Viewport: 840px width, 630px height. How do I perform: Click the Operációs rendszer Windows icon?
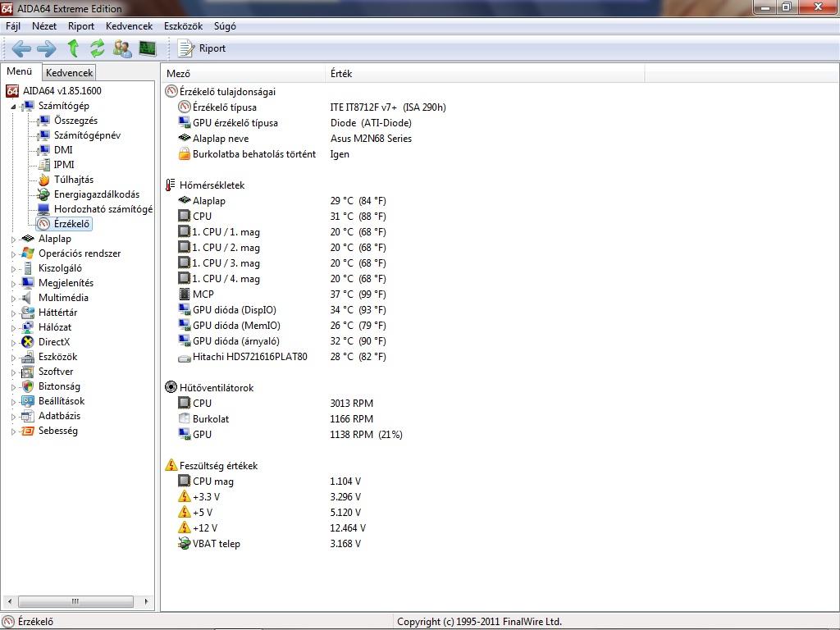(x=27, y=253)
